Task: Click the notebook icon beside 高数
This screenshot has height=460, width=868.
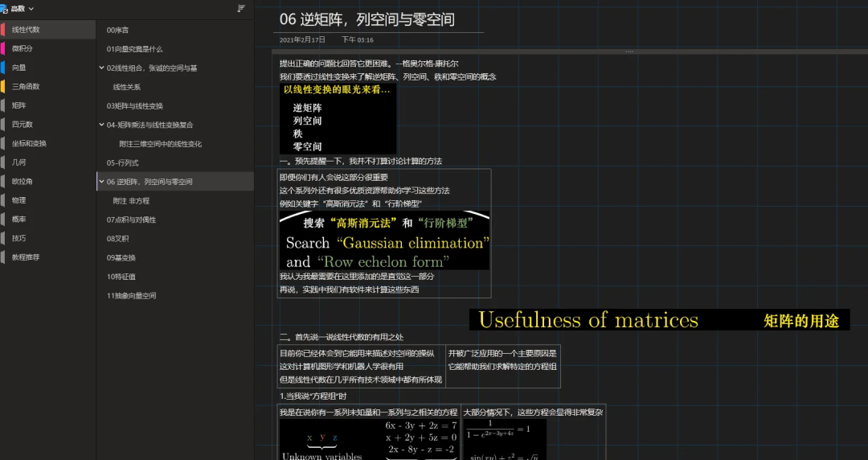Action: (4, 9)
